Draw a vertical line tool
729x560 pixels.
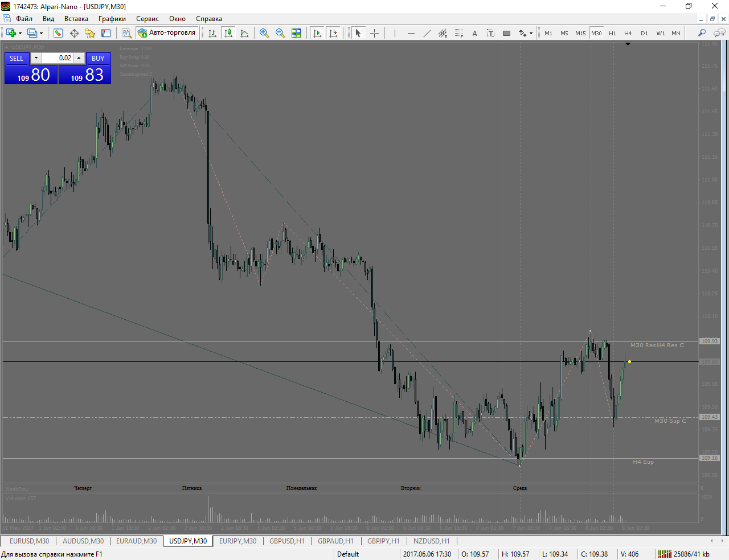coord(395,33)
